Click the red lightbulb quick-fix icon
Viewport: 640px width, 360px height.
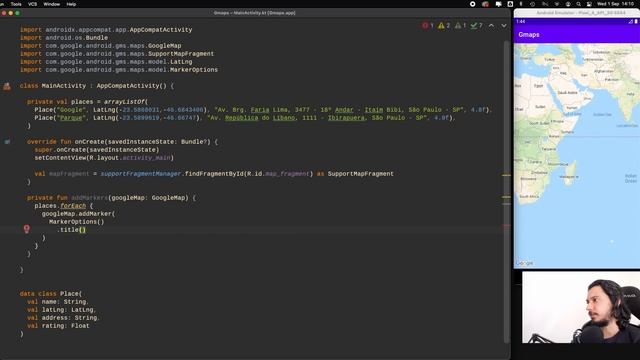[x=27, y=229]
